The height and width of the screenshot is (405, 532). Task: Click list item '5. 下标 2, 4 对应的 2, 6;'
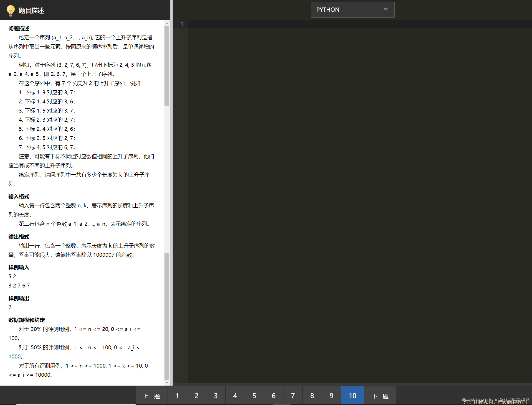point(47,129)
